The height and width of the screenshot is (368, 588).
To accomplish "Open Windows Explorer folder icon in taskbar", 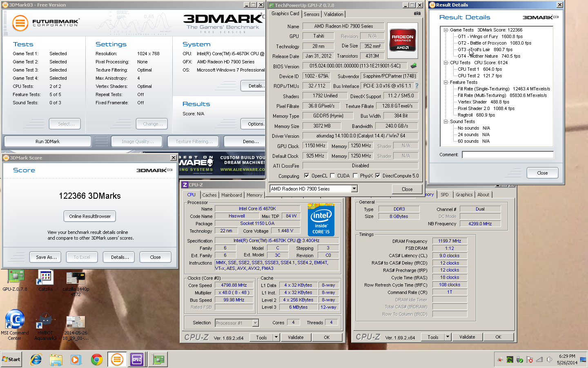I will click(56, 359).
